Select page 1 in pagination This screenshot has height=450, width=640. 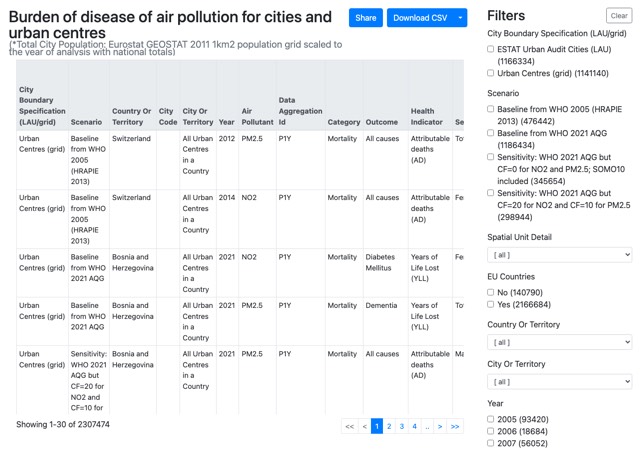377,426
